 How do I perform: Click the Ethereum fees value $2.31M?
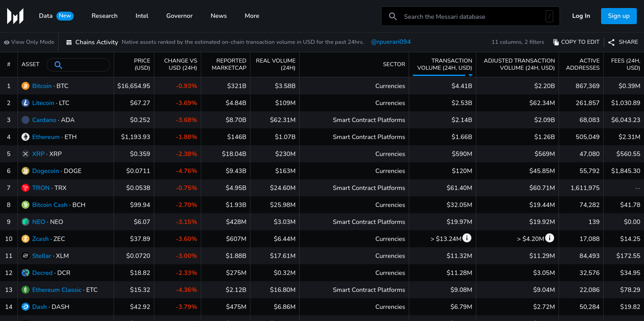point(629,137)
